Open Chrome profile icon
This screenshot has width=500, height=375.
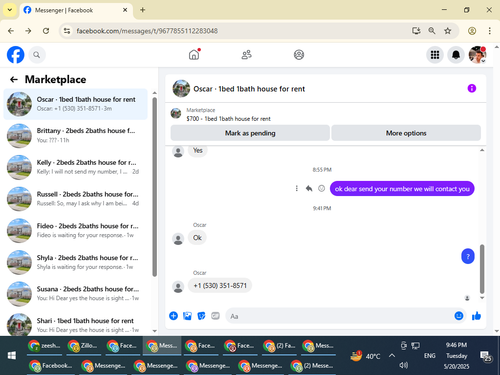(x=472, y=31)
